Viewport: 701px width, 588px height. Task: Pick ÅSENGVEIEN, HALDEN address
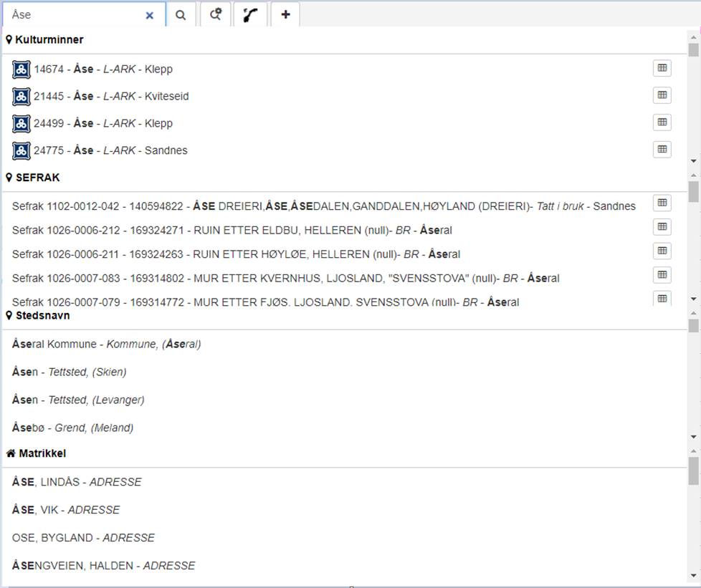pyautogui.click(x=103, y=566)
